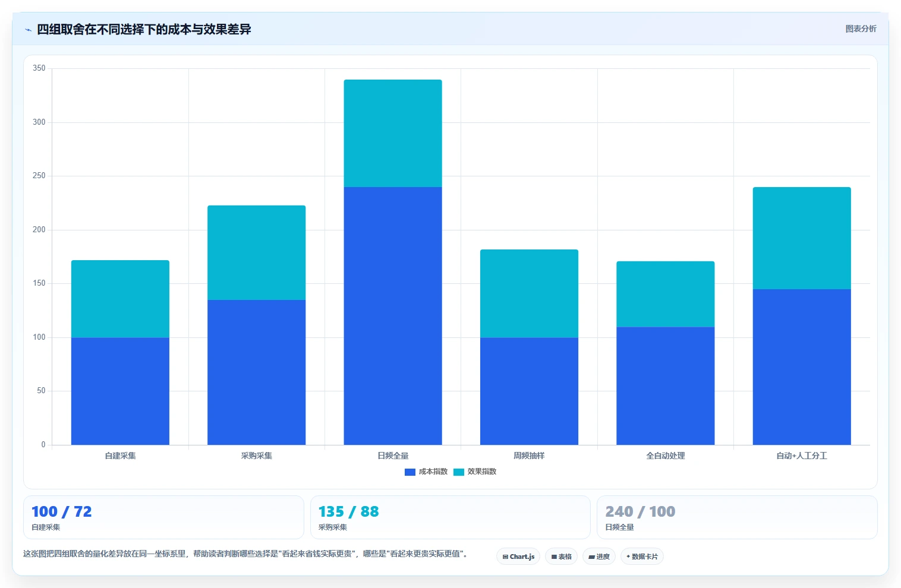Click the x-axis label 全自动处理
This screenshot has width=901, height=588.
665,456
